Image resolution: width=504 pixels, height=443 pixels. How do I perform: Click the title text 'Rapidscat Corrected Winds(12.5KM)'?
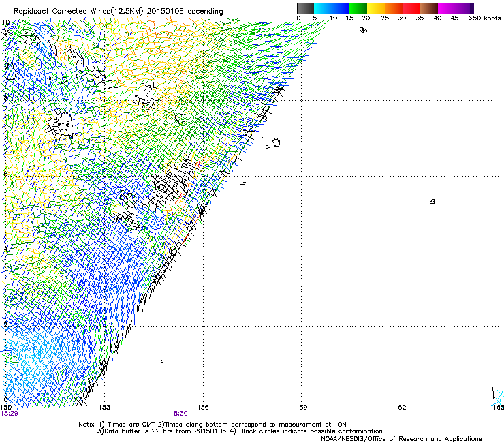tap(78, 11)
